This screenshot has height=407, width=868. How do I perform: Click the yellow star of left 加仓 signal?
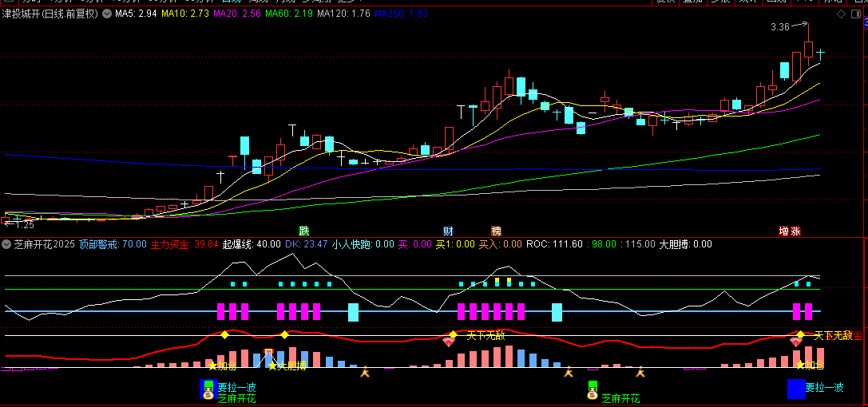(212, 366)
